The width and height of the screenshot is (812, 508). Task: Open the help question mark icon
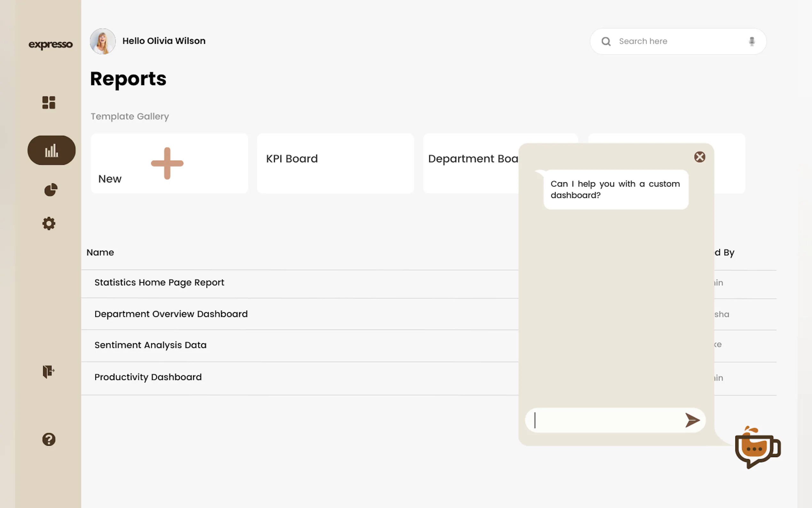click(49, 439)
